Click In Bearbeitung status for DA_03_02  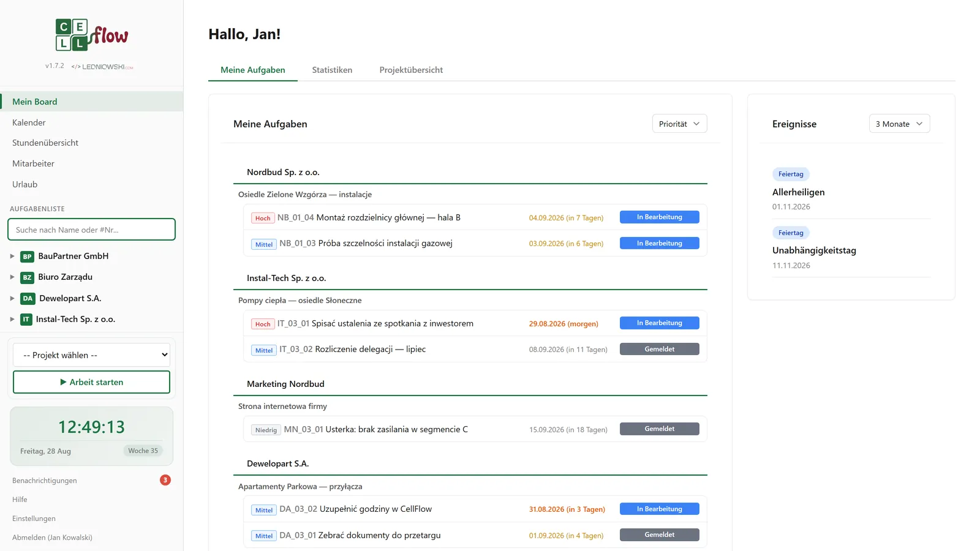point(660,509)
